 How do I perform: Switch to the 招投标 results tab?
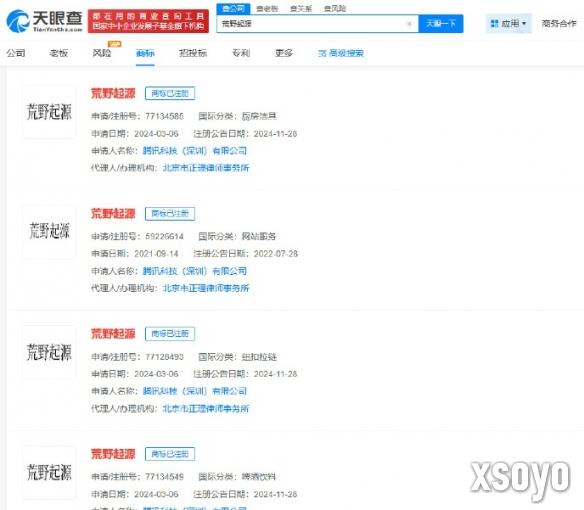[193, 53]
